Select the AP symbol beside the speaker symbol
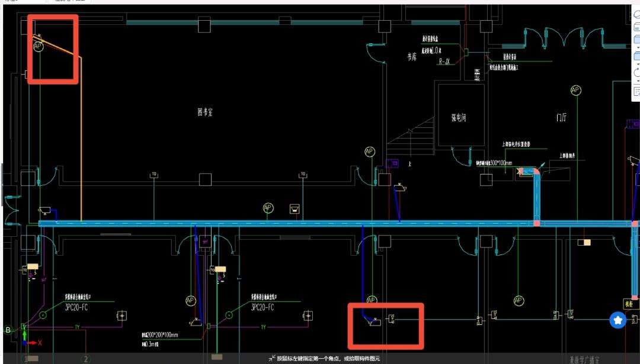 268,208
